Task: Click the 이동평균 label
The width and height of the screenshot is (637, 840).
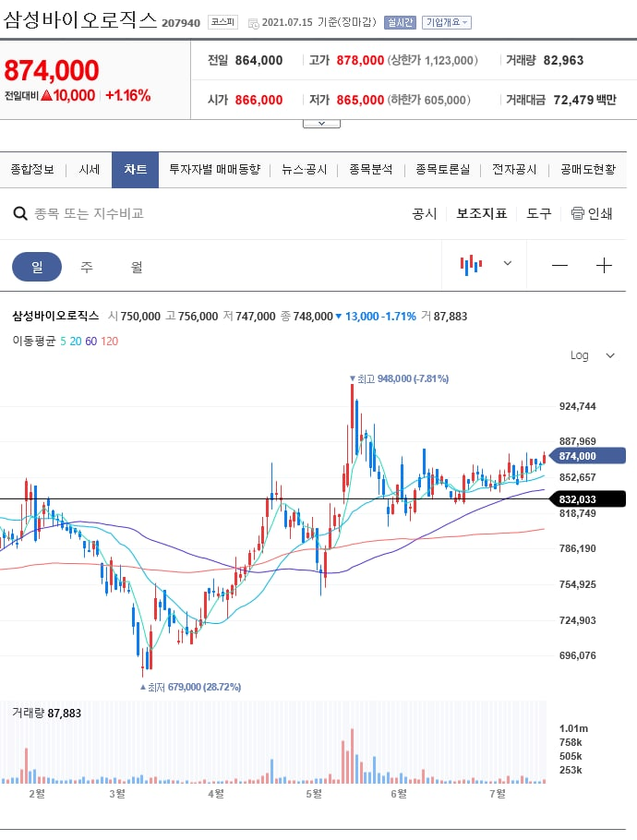Action: point(34,342)
